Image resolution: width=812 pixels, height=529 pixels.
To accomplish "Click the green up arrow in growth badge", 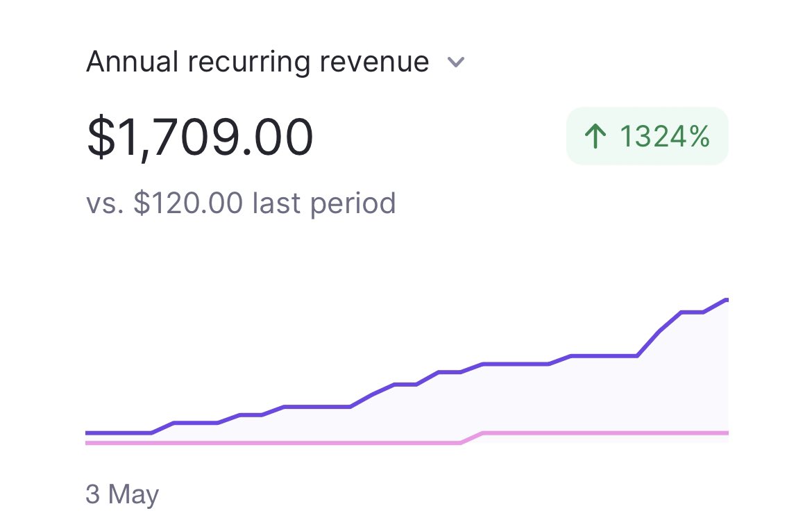I will [x=595, y=136].
